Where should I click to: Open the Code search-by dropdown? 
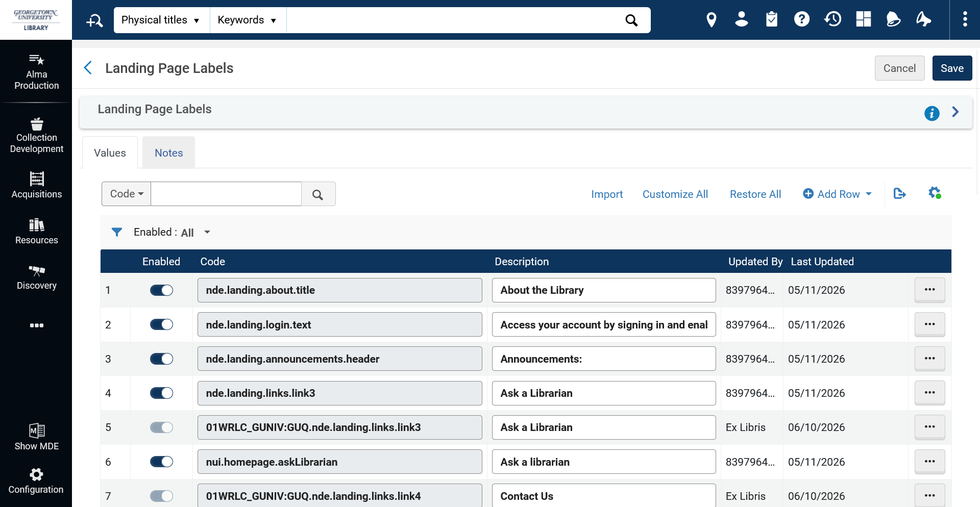127,194
